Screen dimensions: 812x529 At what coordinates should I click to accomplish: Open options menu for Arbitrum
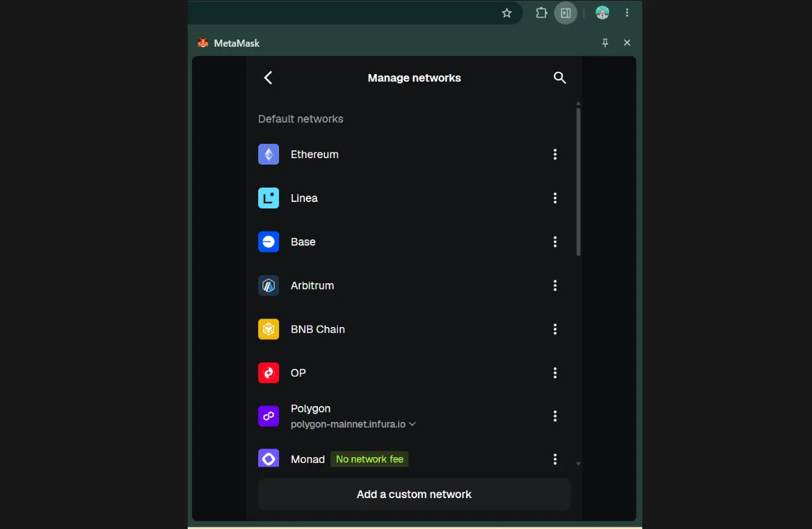point(555,285)
